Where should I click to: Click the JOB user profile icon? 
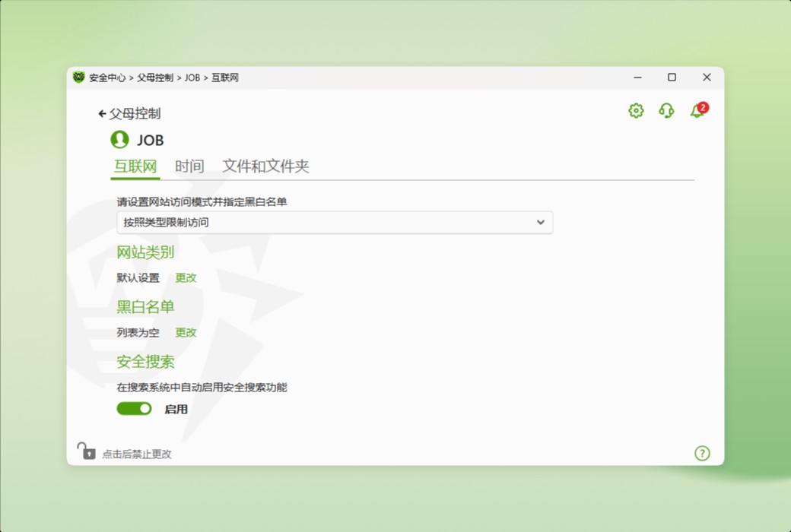(119, 140)
